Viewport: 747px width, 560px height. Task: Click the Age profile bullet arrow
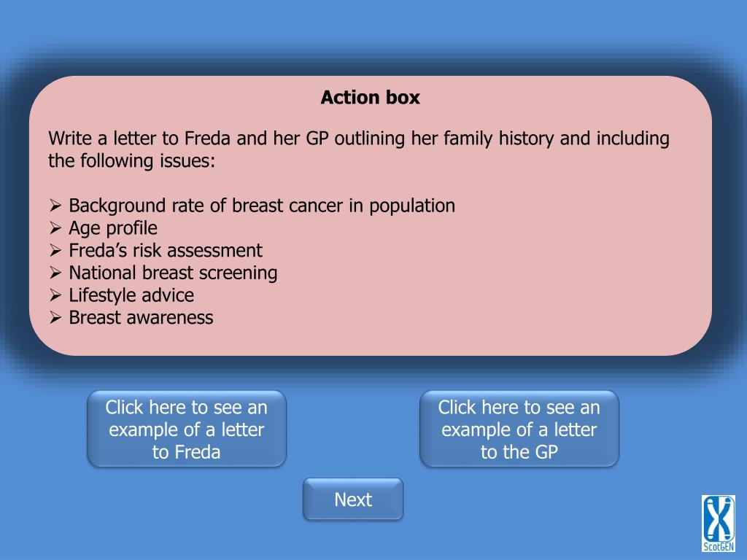click(55, 228)
